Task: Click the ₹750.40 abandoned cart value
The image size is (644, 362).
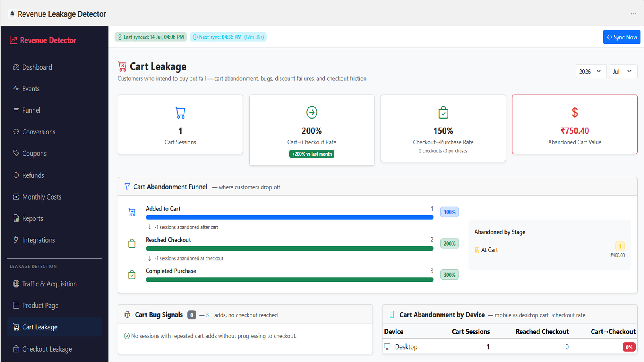Action: 575,131
